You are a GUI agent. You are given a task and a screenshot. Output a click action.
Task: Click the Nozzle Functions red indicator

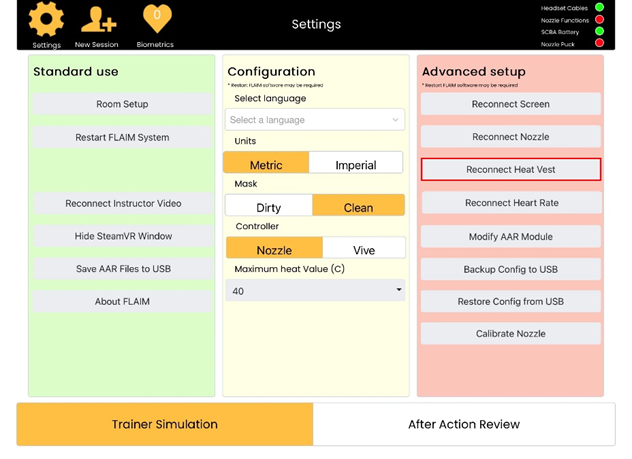[599, 19]
